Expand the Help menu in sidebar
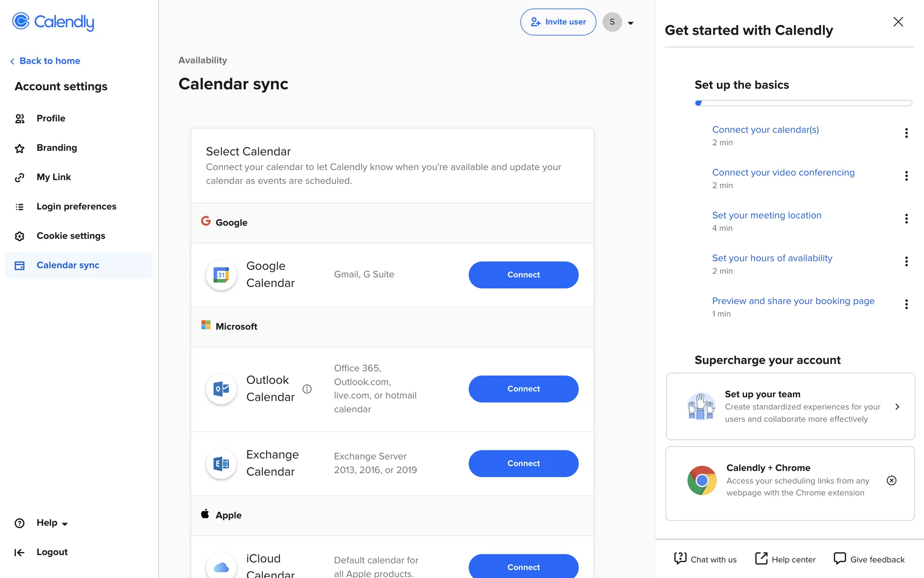 (52, 523)
